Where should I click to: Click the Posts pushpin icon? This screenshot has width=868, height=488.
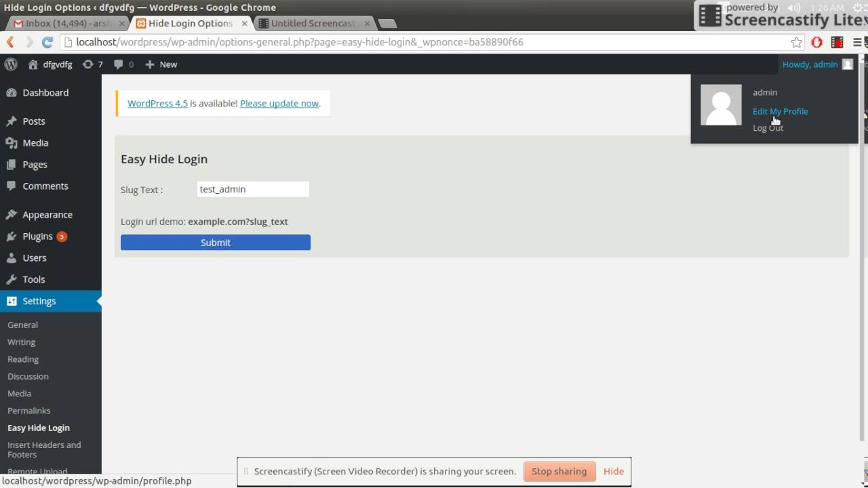pyautogui.click(x=12, y=121)
